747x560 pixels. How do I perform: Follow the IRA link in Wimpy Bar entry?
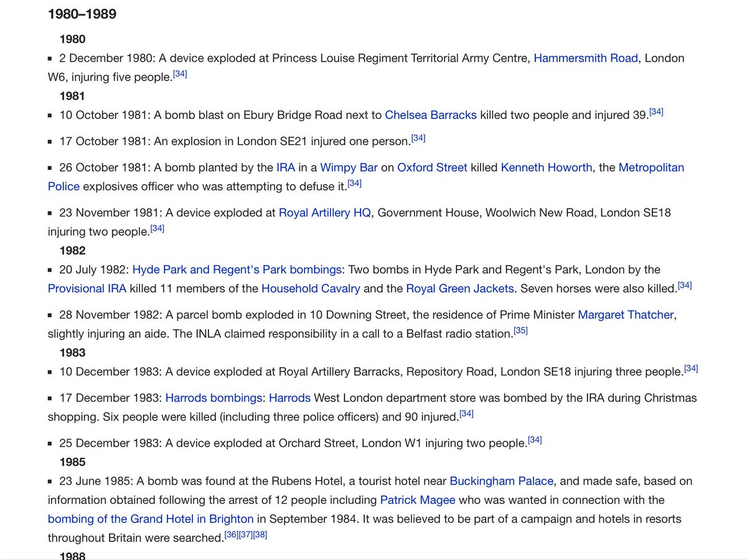286,167
